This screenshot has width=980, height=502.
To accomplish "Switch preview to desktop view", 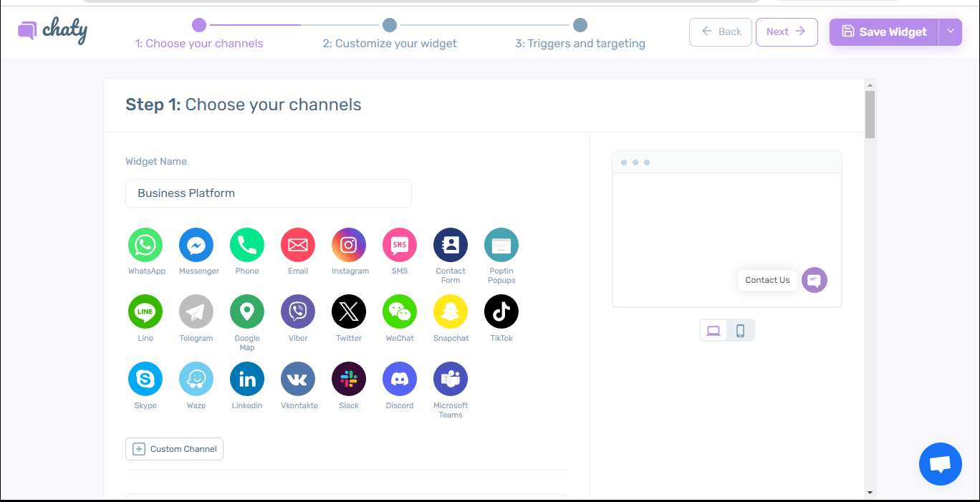I will point(714,330).
